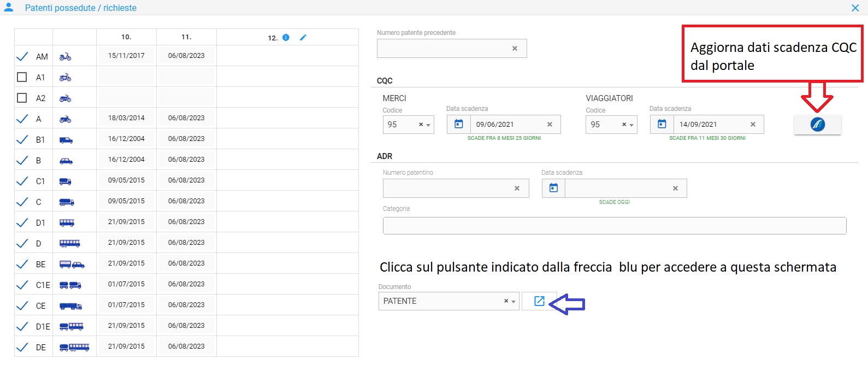This screenshot has height=388, width=868.
Task: Enable the A1 license category checkbox
Action: (x=22, y=78)
